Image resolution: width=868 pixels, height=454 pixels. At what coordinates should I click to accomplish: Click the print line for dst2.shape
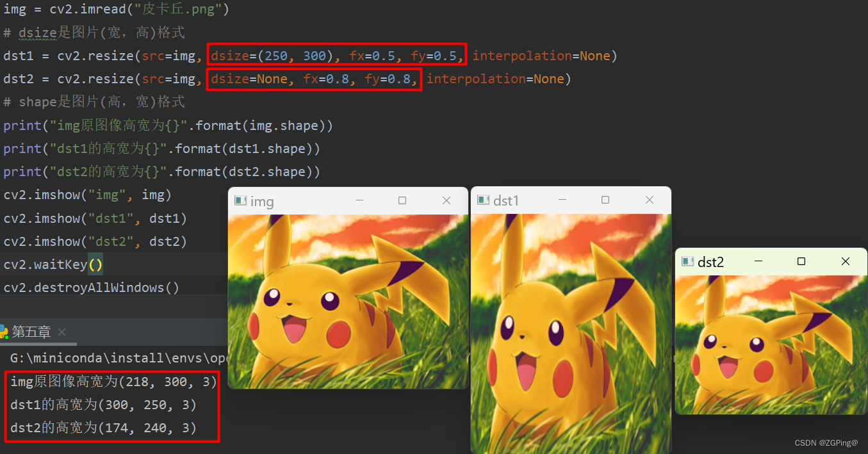[162, 172]
